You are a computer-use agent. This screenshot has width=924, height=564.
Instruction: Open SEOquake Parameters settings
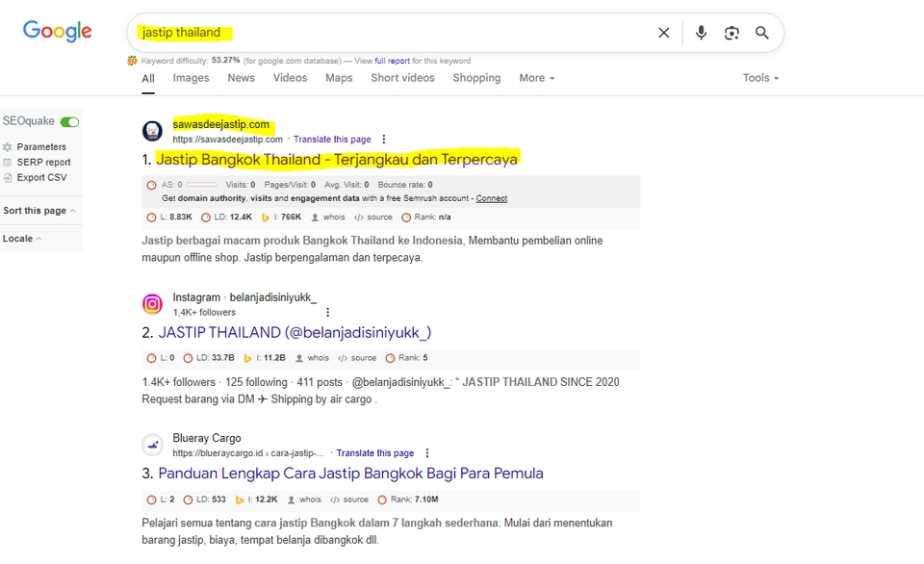[x=41, y=147]
